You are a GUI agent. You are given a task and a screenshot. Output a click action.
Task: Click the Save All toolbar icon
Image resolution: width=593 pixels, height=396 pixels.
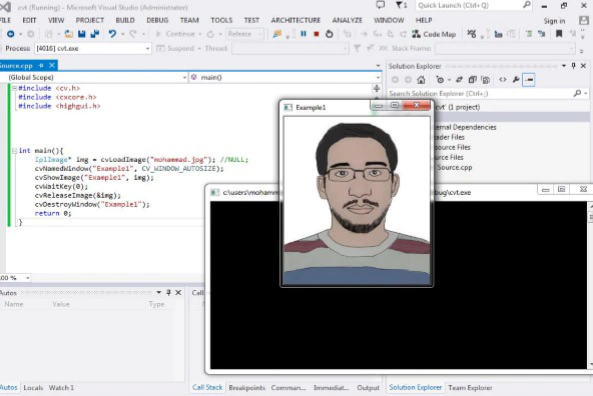click(95, 34)
